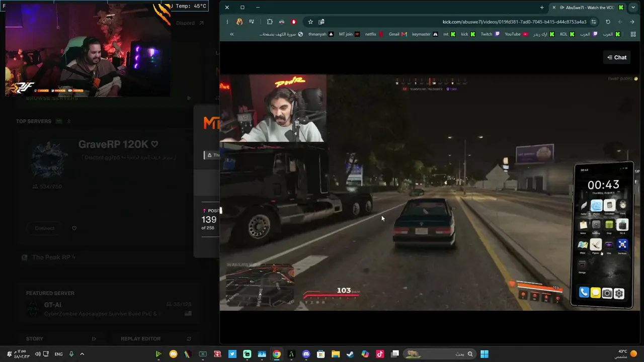The height and width of the screenshot is (362, 644).
Task: Switch the ENG input language
Action: (x=58, y=354)
